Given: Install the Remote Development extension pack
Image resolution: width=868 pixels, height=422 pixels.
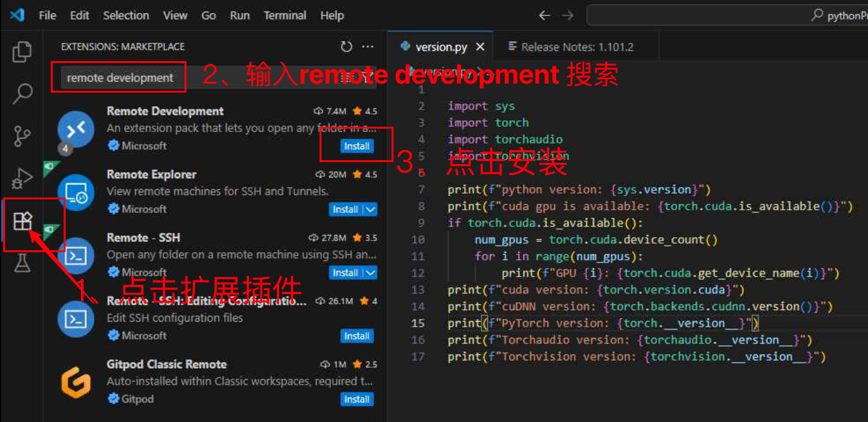Looking at the screenshot, I should point(356,146).
